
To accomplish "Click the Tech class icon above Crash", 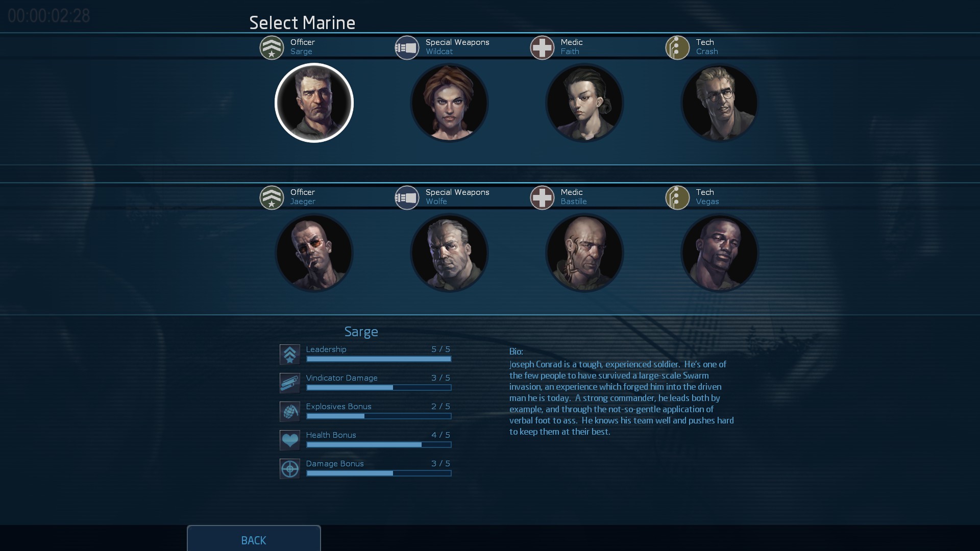I will tap(677, 47).
